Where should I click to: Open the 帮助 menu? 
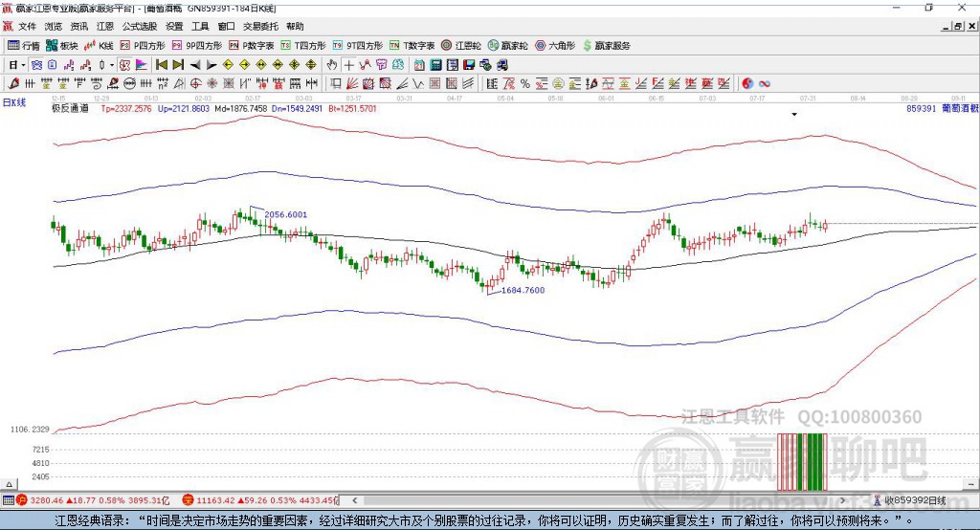pyautogui.click(x=295, y=26)
